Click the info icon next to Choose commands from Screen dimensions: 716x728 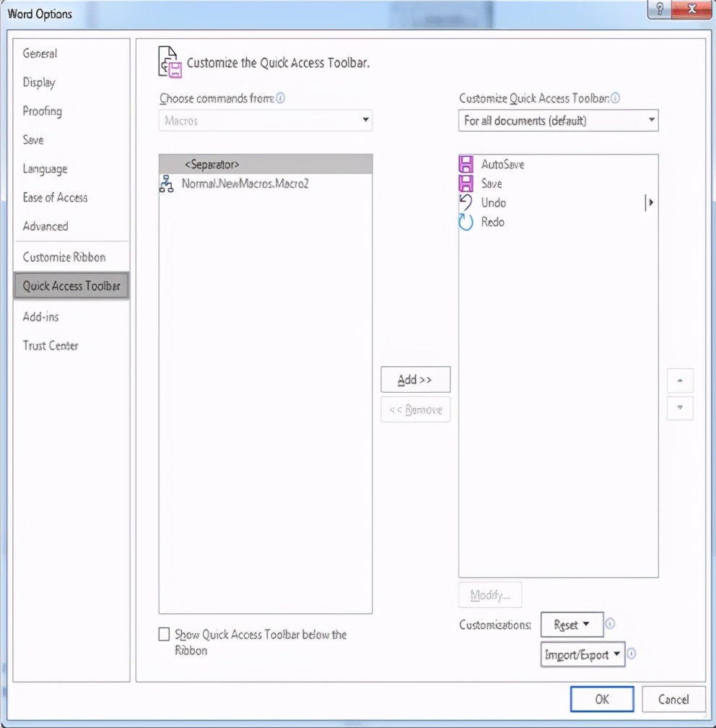[280, 98]
